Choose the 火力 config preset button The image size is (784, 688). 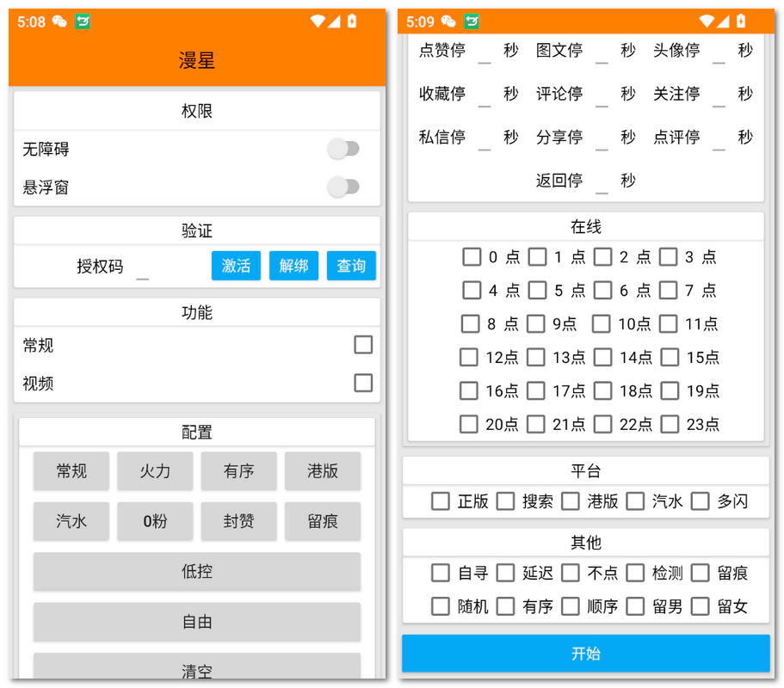coord(155,471)
